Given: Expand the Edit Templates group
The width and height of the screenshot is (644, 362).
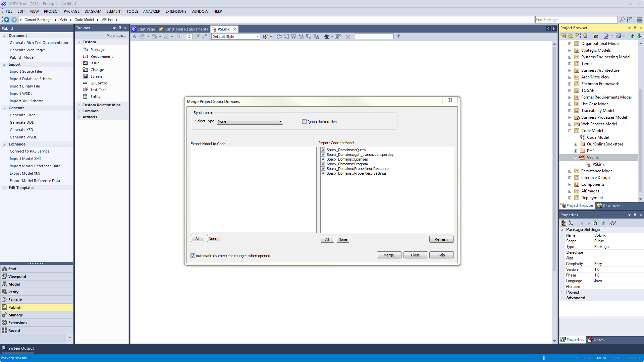Looking at the screenshot, I should click(x=4, y=188).
